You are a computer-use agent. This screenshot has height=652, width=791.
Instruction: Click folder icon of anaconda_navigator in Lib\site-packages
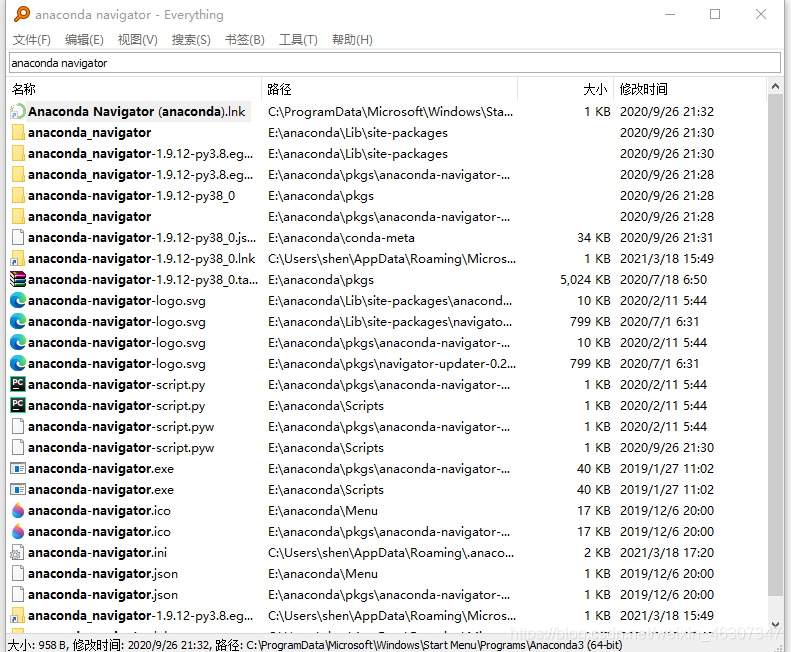pyautogui.click(x=18, y=133)
